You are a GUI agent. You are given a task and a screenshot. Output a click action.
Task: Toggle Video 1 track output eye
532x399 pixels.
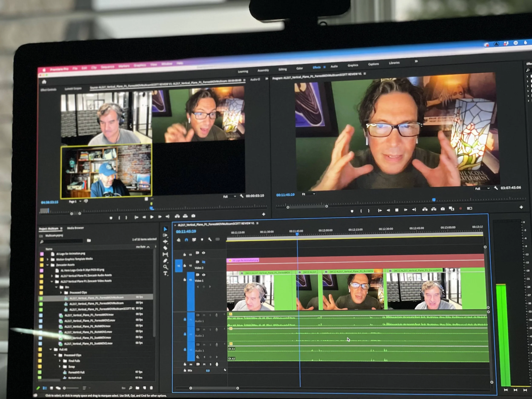pyautogui.click(x=204, y=275)
